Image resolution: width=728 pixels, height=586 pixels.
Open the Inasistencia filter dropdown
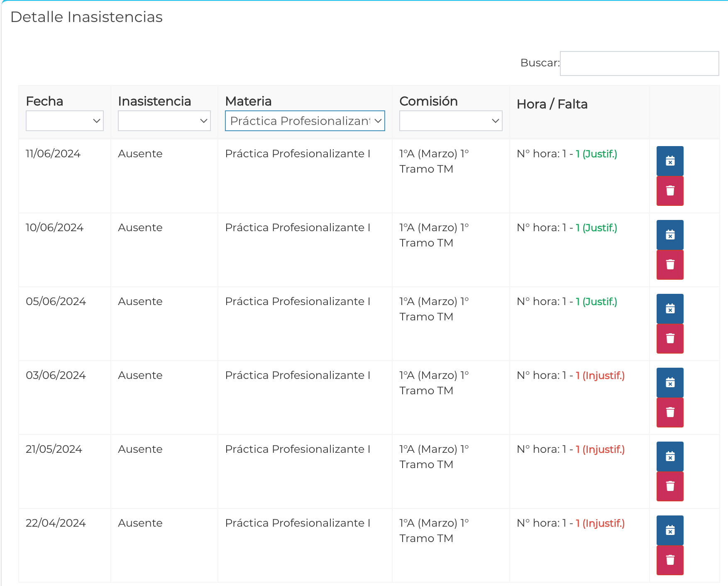click(x=164, y=121)
